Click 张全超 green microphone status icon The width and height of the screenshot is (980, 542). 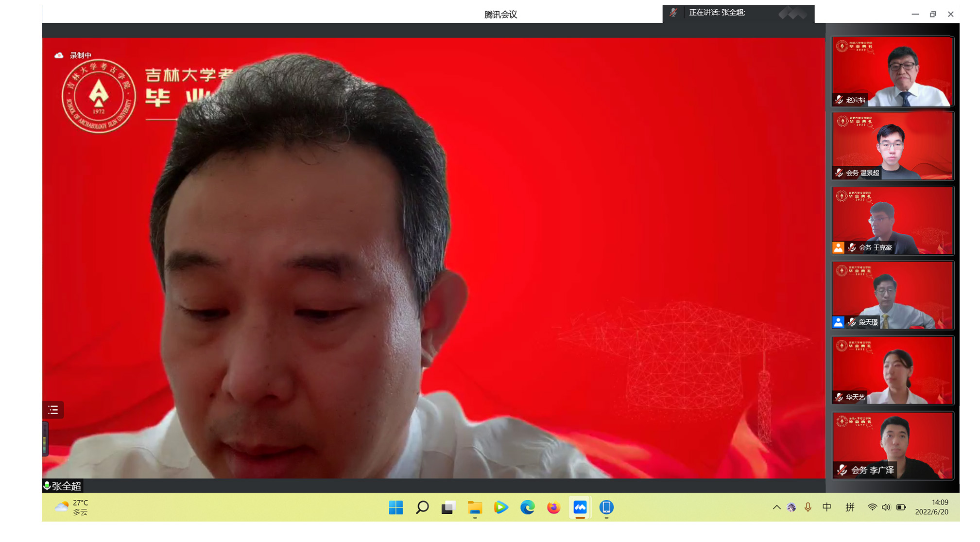point(47,486)
